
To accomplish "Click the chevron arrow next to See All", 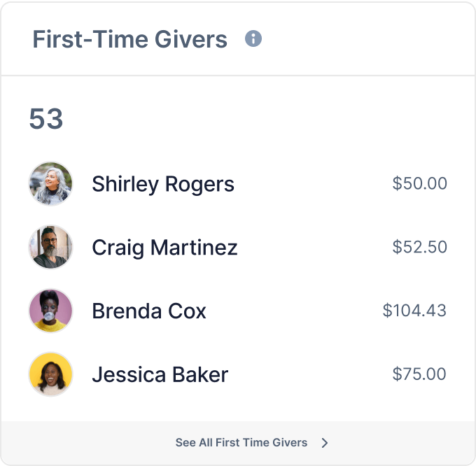I will [325, 443].
